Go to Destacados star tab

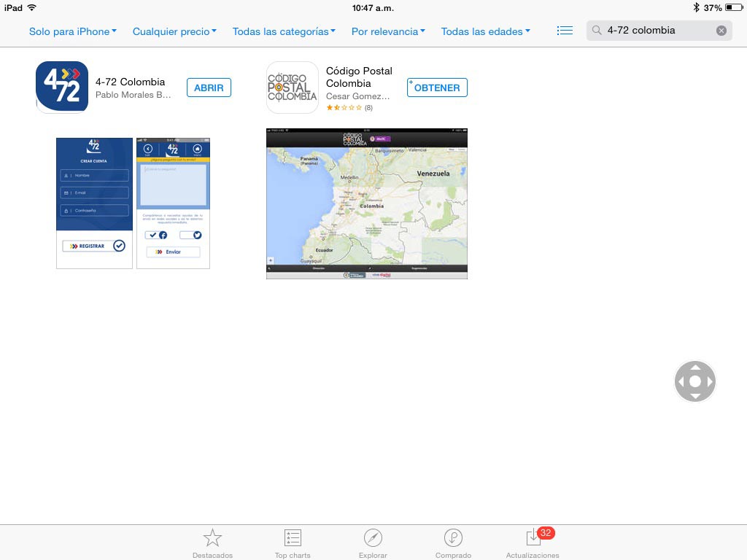tap(212, 544)
